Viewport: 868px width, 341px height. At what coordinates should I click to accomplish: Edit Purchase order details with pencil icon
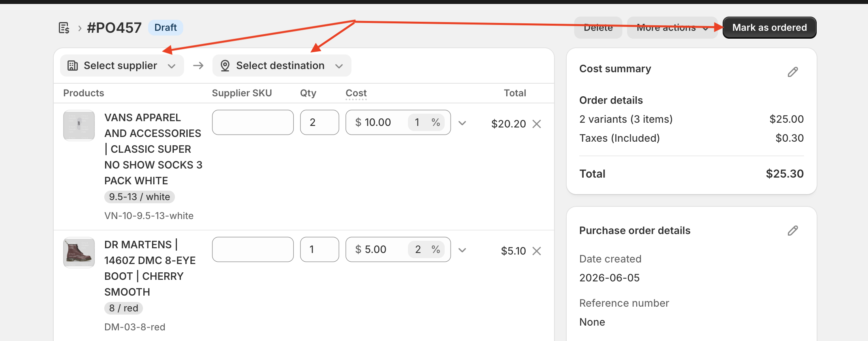click(x=793, y=230)
